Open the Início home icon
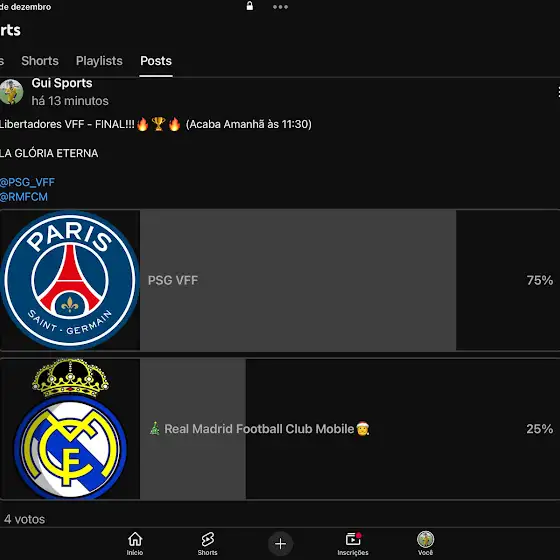Image resolution: width=560 pixels, height=560 pixels. 135,544
